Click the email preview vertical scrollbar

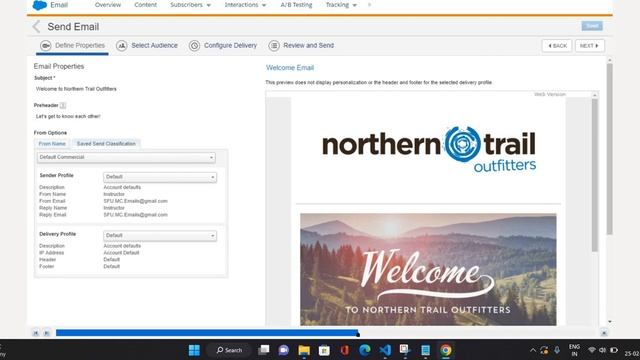595,176
